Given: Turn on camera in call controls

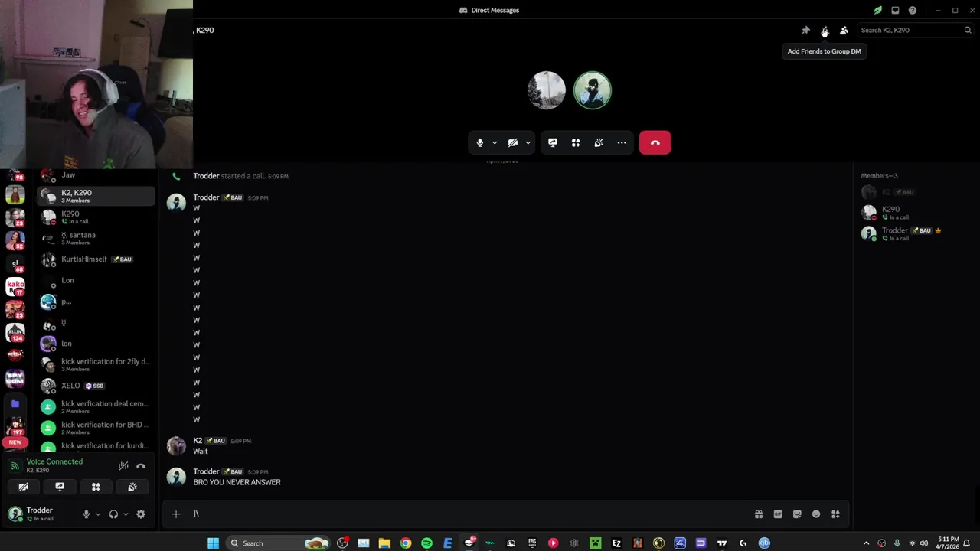Looking at the screenshot, I should tap(513, 142).
